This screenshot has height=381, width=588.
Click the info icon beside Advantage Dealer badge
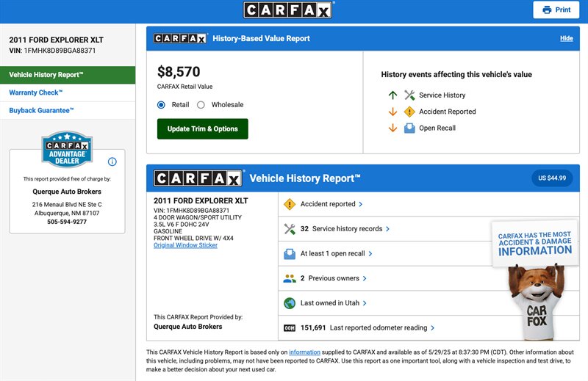point(112,162)
